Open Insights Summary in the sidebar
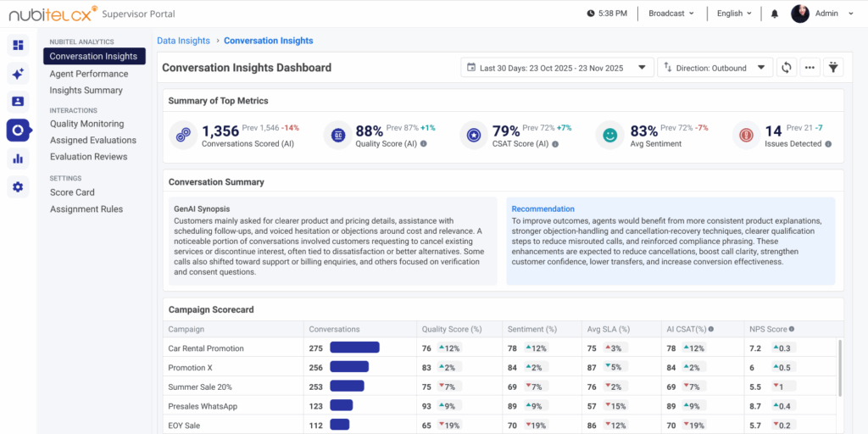868x434 pixels. (x=86, y=90)
